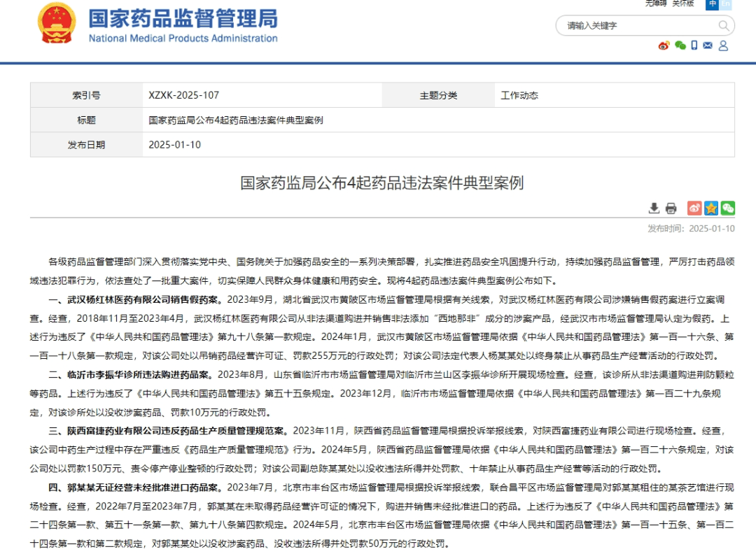Click the release date 2025-01-10 in the table
The height and width of the screenshot is (554, 756).
tap(174, 145)
